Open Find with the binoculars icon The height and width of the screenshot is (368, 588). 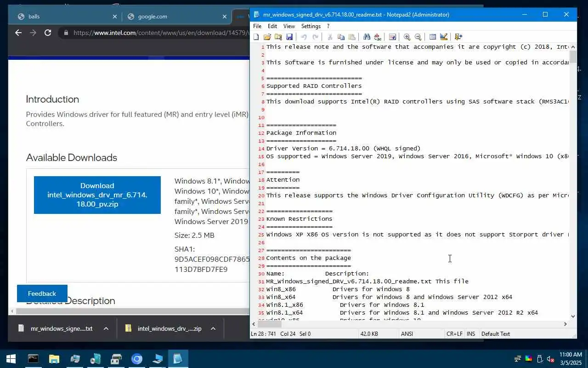point(367,37)
